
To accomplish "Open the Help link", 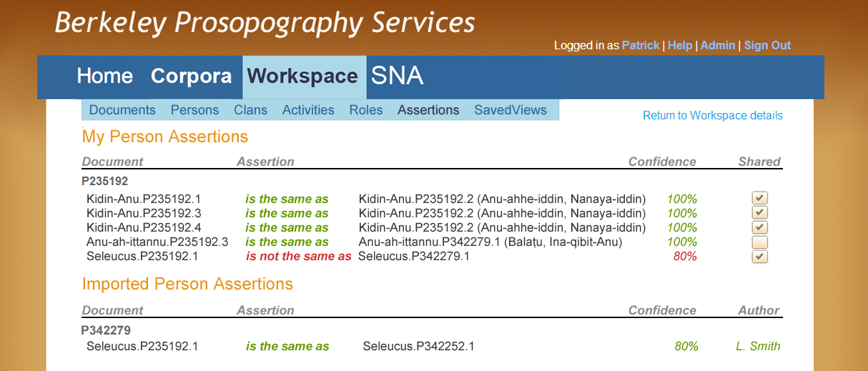I will [680, 45].
